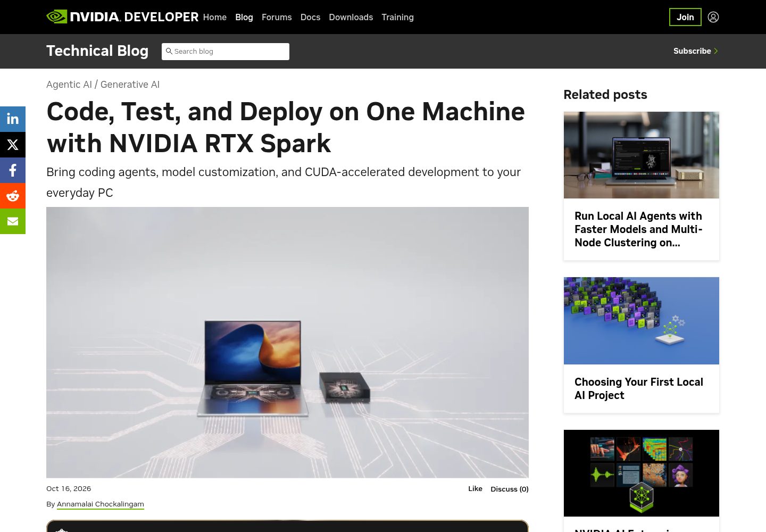Click the NVIDIA Developer logo
This screenshot has width=766, height=532.
pos(122,17)
